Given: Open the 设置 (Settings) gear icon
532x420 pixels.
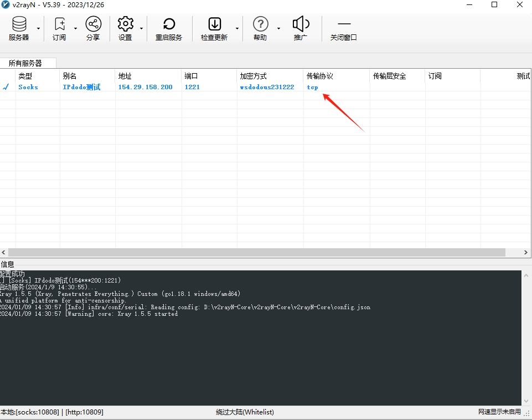Looking at the screenshot, I should pyautogui.click(x=125, y=25).
